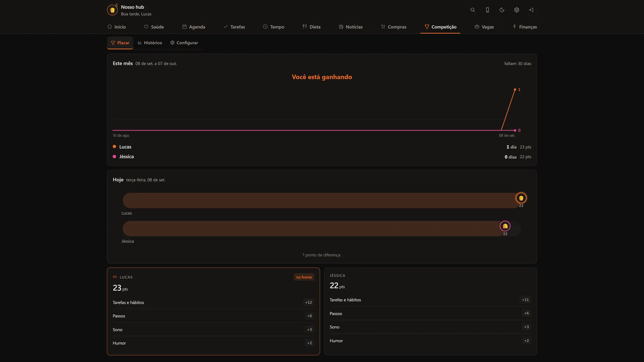
Task: Click Jéssica's Humor +2 row
Action: pos(430,341)
